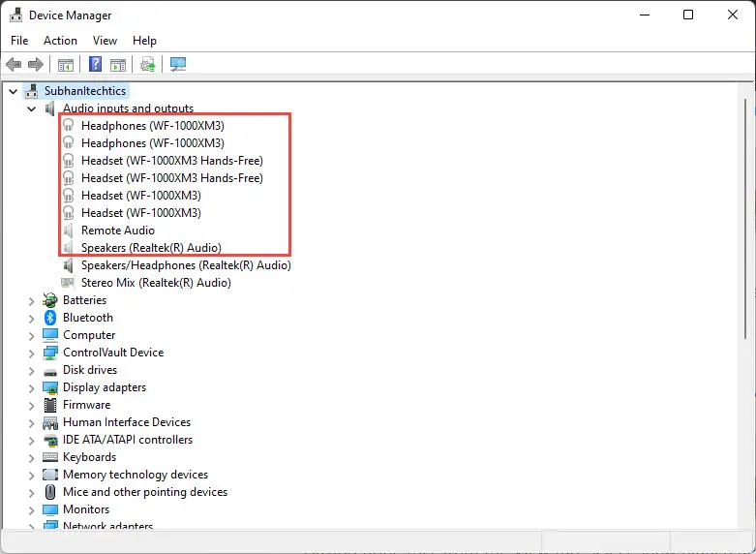Toggle the Show/Hide Action Pane toolbar icon
The height and width of the screenshot is (554, 756).
pyautogui.click(x=118, y=64)
